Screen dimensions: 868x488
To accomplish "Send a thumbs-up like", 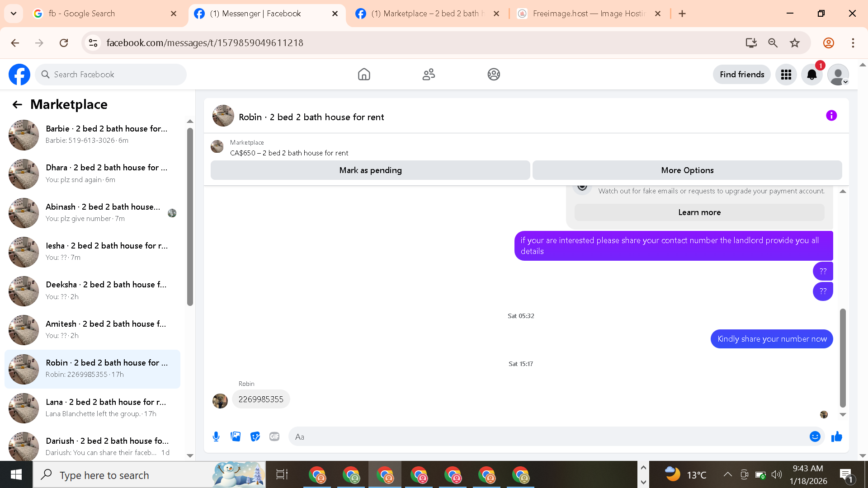I will [837, 436].
